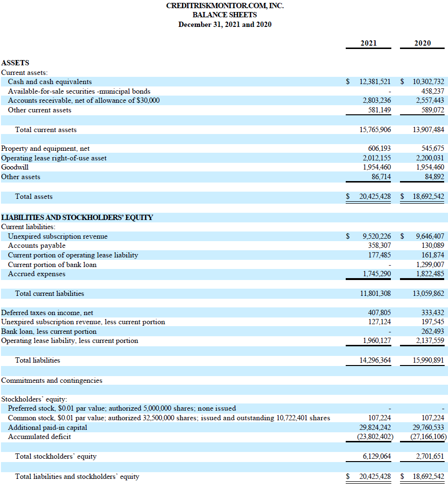The height and width of the screenshot is (488, 448).
Task: Select the Goodwill row label
Action: 15,167
